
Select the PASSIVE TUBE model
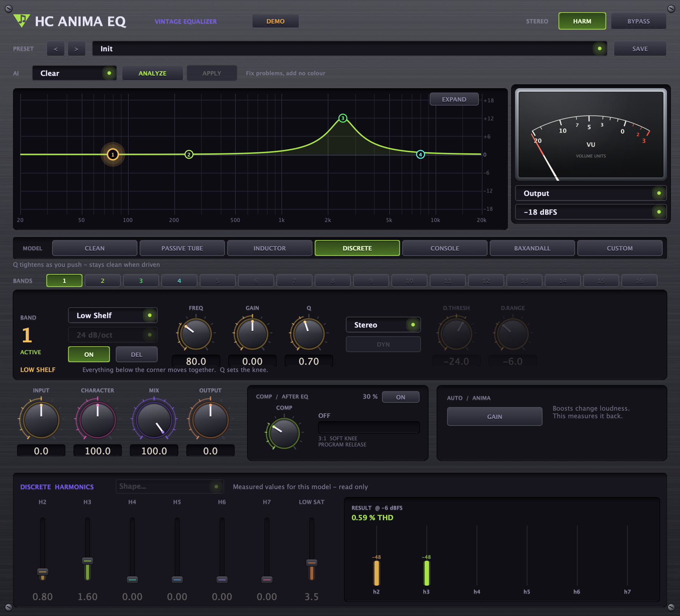(x=182, y=248)
